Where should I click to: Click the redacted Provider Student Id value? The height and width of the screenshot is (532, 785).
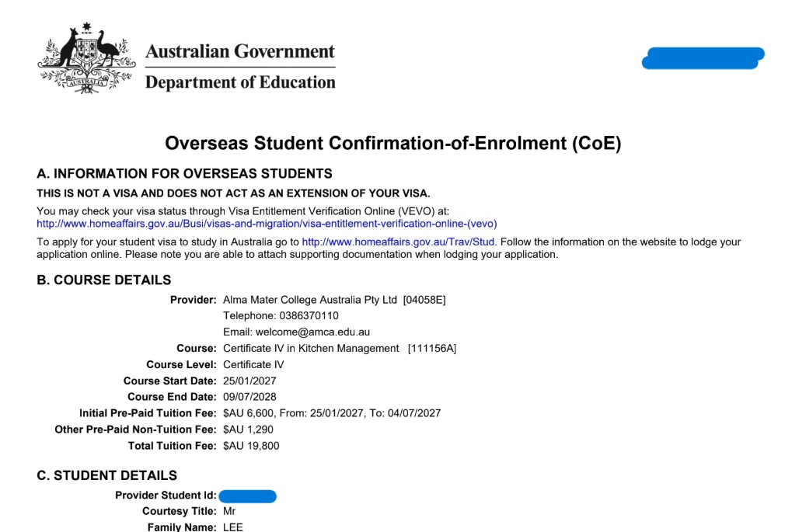pos(247,496)
